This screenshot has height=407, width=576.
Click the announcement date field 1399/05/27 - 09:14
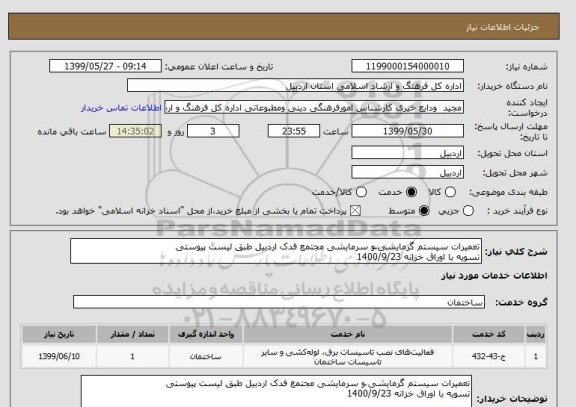[105, 66]
